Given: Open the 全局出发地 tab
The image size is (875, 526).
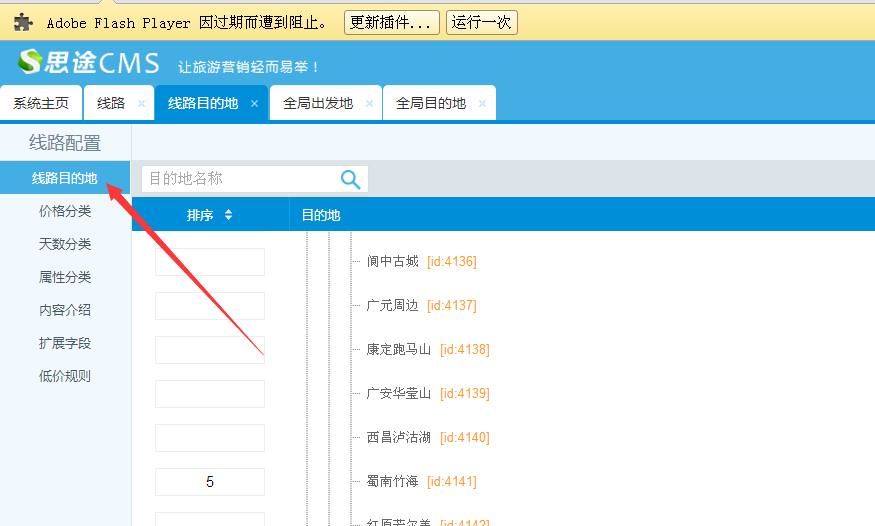Looking at the screenshot, I should click(x=318, y=103).
